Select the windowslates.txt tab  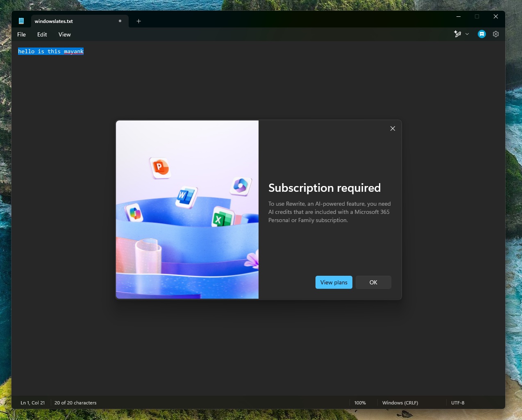[66, 21]
